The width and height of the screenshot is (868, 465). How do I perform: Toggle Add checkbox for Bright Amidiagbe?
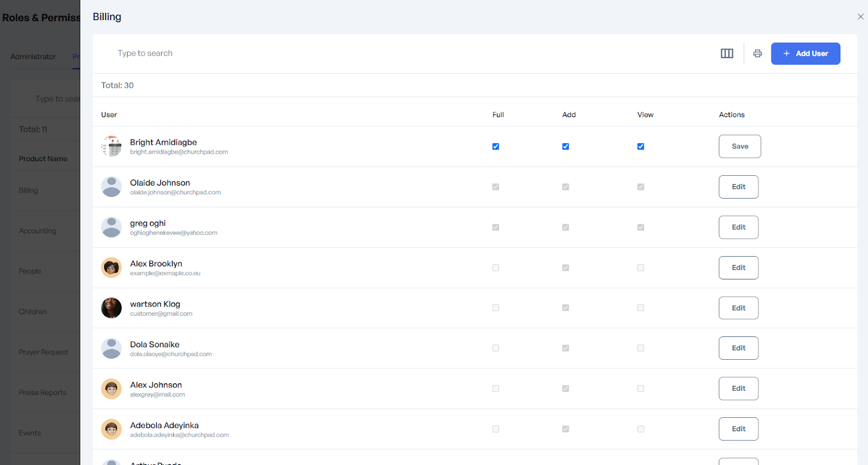[565, 146]
